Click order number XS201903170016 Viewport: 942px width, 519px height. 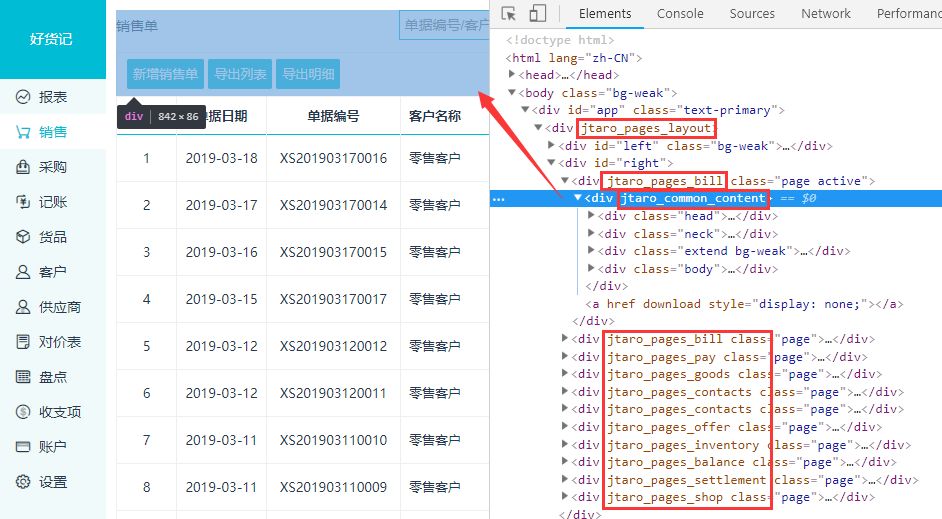pos(333,158)
